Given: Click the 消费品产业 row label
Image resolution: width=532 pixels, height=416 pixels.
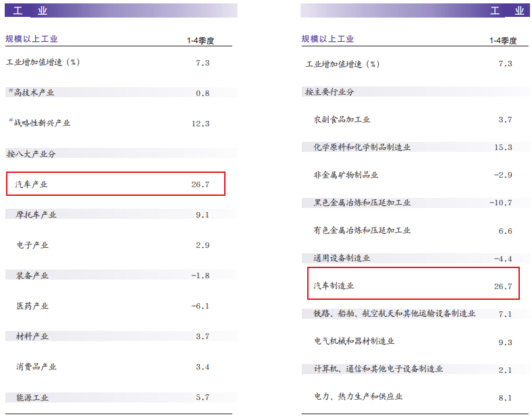Looking at the screenshot, I should [36, 367].
